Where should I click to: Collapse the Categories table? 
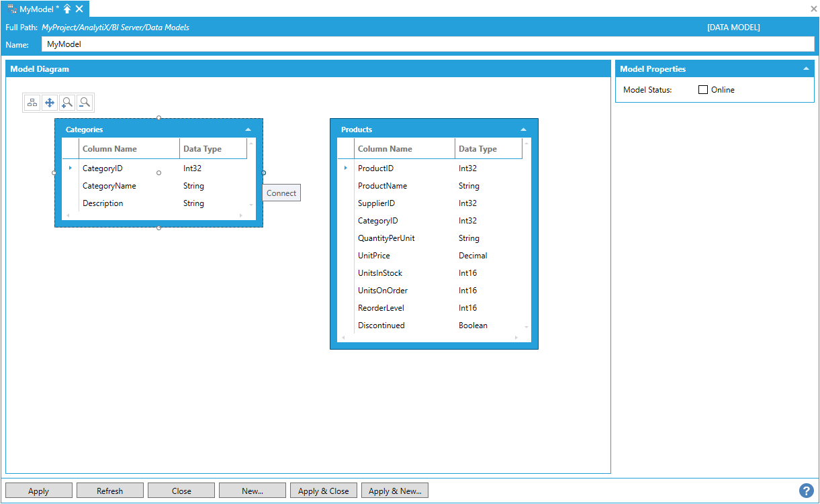[x=248, y=130]
